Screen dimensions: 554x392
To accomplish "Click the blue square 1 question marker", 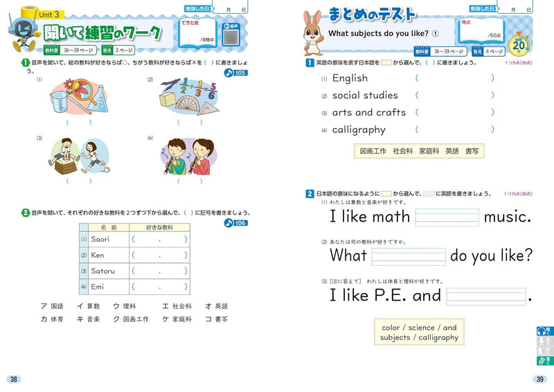I will pyautogui.click(x=310, y=62).
